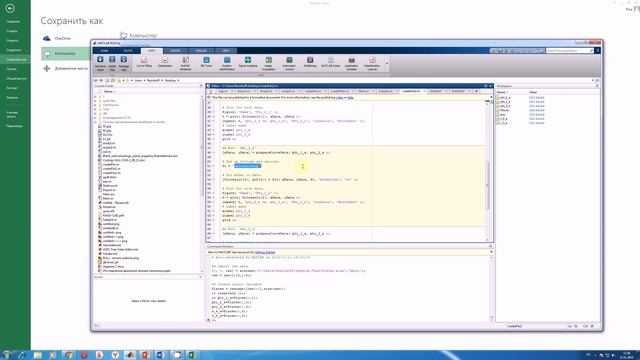Image resolution: width=640 pixels, height=360 pixels.
Task: Click the Search Documentation field
Action: (x=569, y=51)
